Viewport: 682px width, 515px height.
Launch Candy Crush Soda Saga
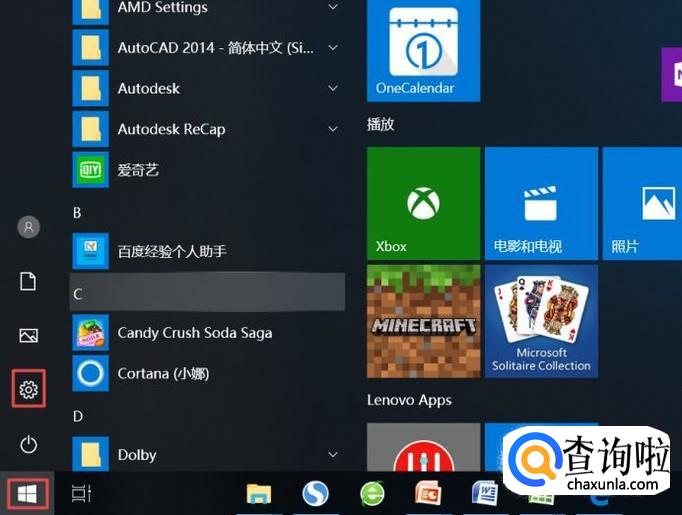(x=209, y=333)
